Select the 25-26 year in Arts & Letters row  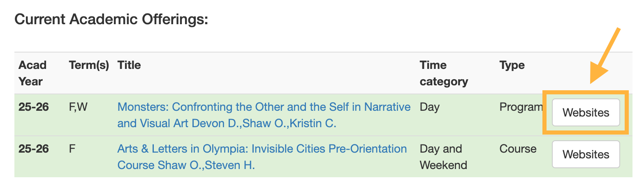point(34,149)
